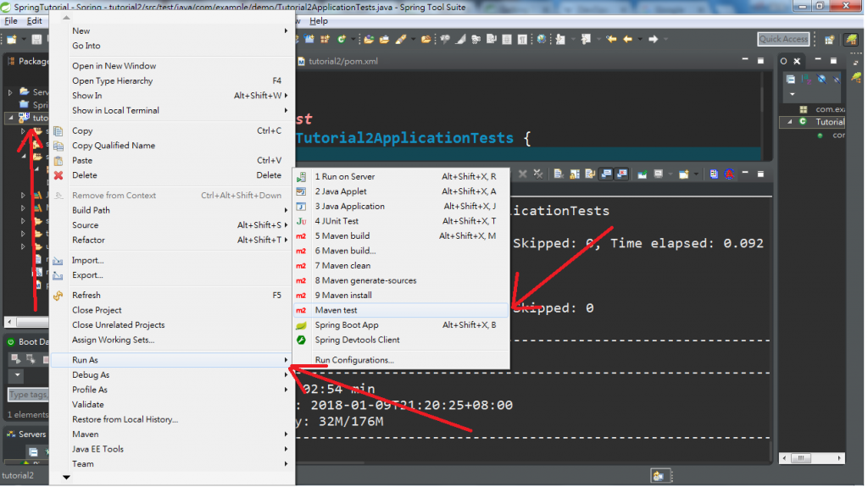Collapse the Tutorial class node in Outline
The width and height of the screenshot is (868, 487).
pos(790,122)
